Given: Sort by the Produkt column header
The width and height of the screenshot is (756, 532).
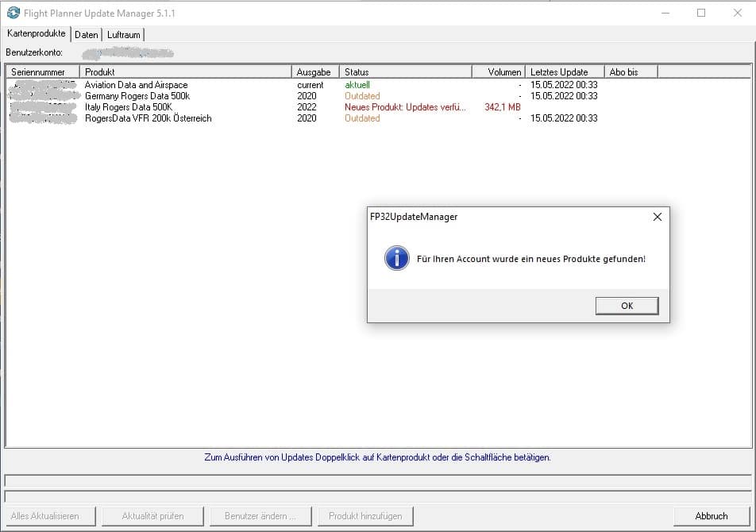Looking at the screenshot, I should point(185,72).
